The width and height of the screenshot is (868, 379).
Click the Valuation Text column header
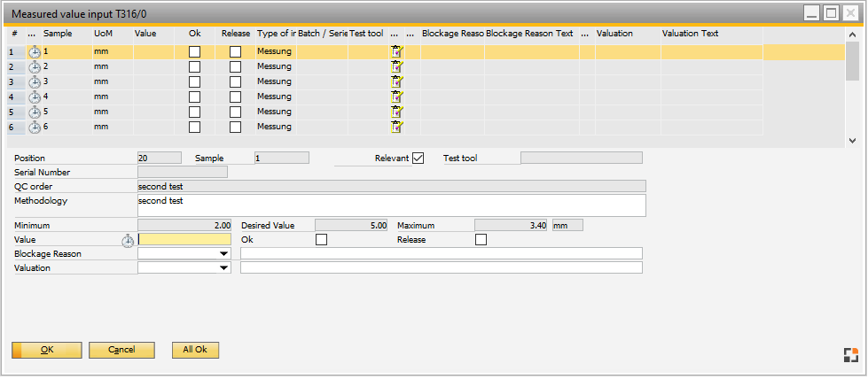[690, 33]
